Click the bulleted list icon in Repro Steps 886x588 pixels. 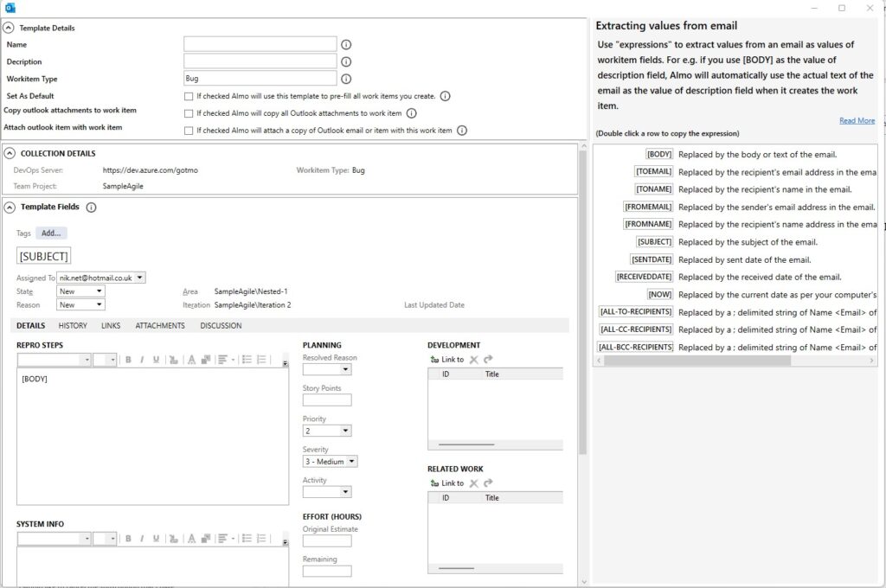(x=247, y=360)
